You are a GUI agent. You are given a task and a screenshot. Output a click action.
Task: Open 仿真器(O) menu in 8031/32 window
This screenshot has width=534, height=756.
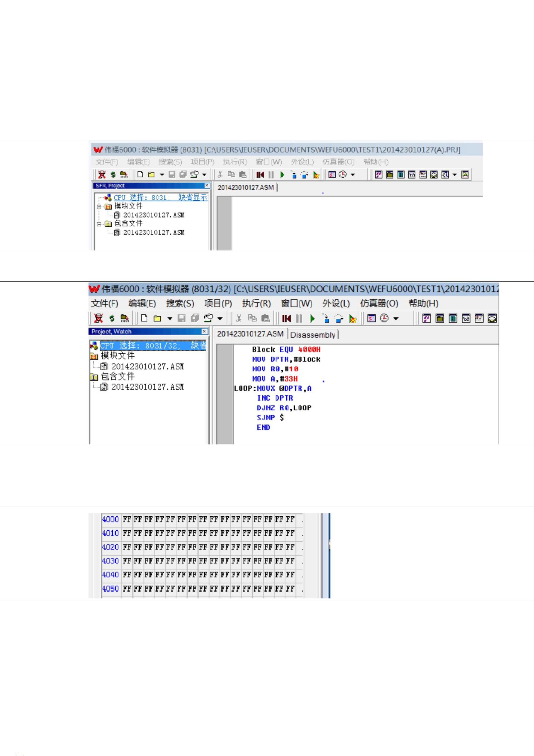(x=379, y=303)
